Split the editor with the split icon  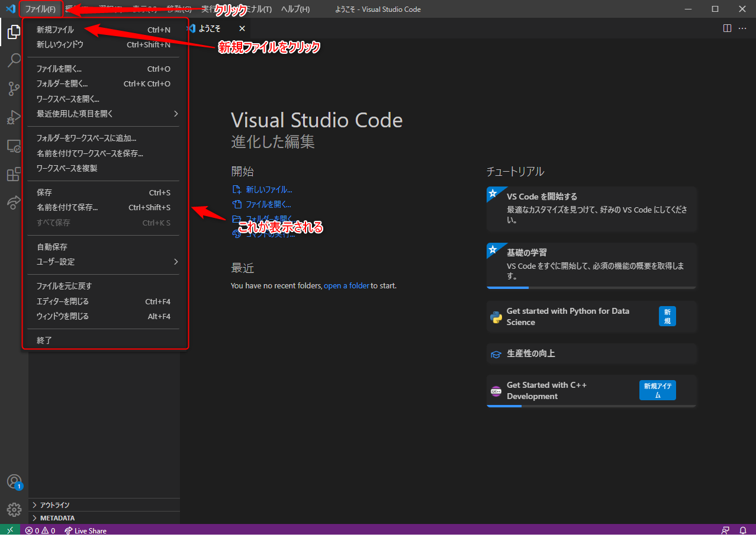pos(727,28)
